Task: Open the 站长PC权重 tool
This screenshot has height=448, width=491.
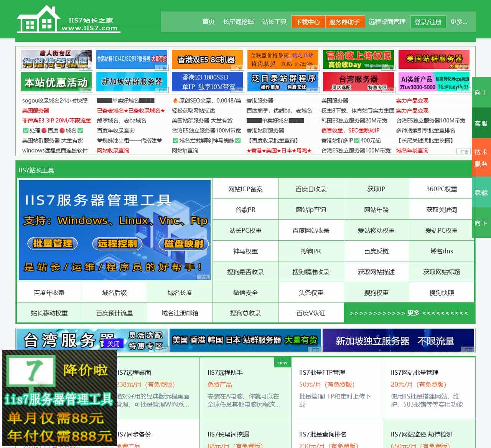Action: pyautogui.click(x=245, y=230)
